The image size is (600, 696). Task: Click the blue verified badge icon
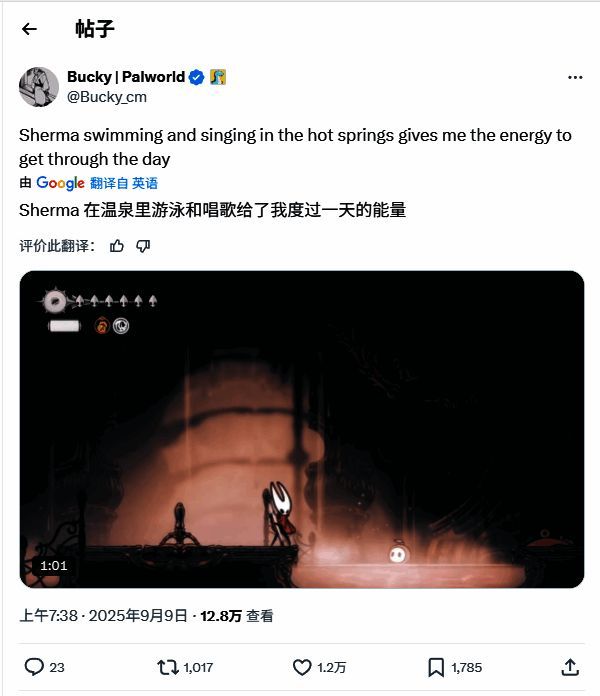click(x=196, y=77)
